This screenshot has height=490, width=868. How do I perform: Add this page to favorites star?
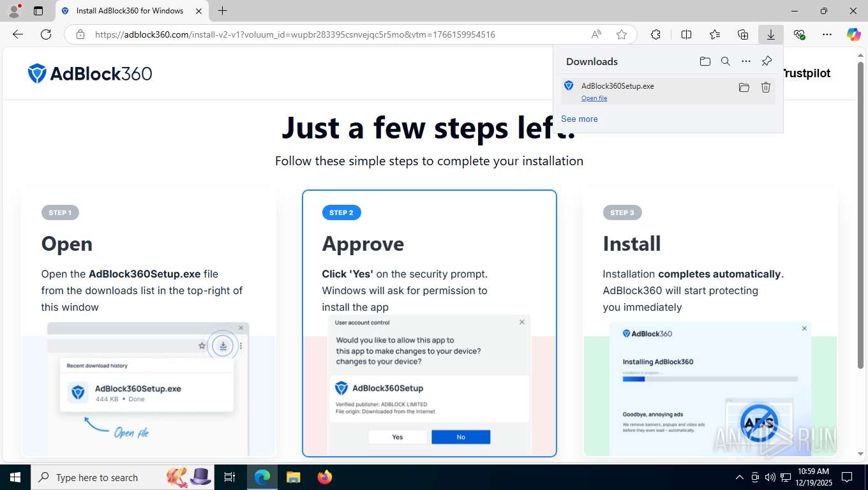(x=622, y=34)
